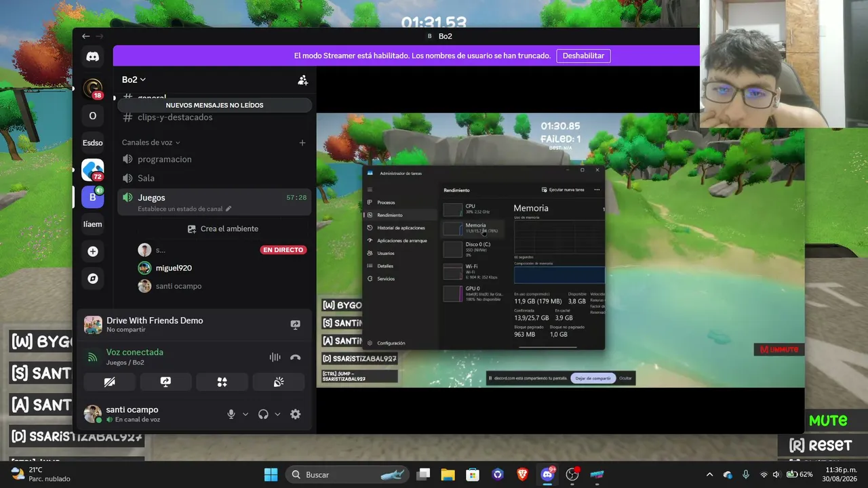Explore discoverable servers compass icon
This screenshot has width=868, height=488.
pyautogui.click(x=93, y=279)
